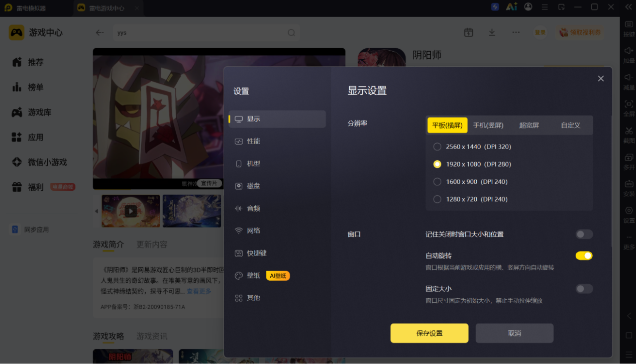Open the 显示 display settings section

[277, 119]
